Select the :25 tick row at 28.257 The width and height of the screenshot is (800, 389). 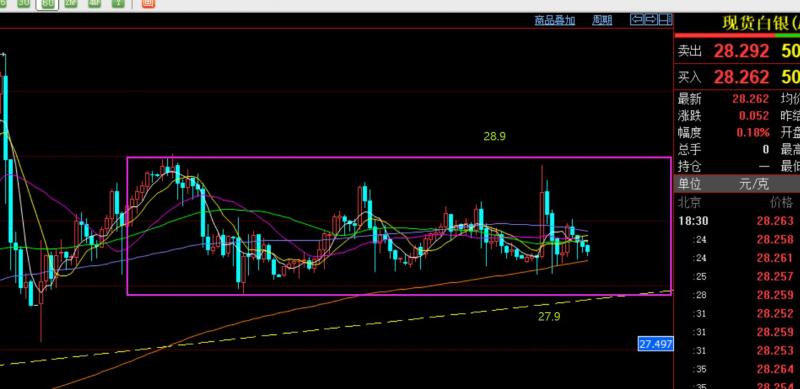coord(737,276)
